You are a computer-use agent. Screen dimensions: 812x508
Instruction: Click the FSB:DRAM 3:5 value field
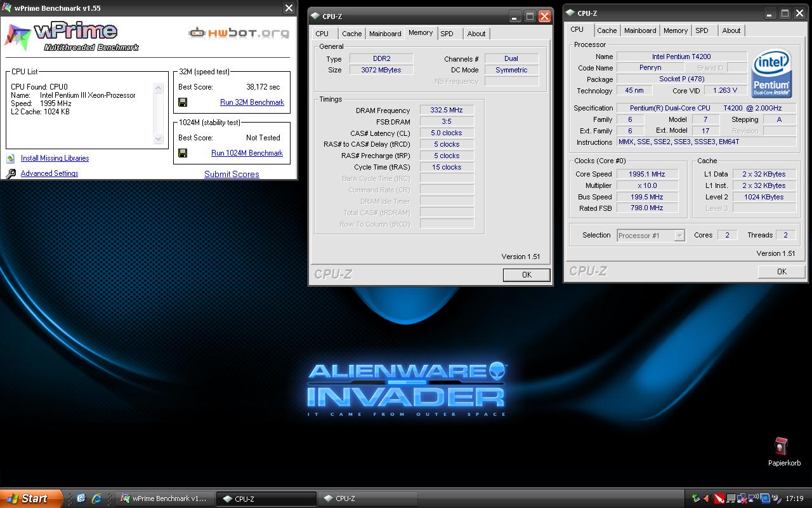tap(447, 121)
